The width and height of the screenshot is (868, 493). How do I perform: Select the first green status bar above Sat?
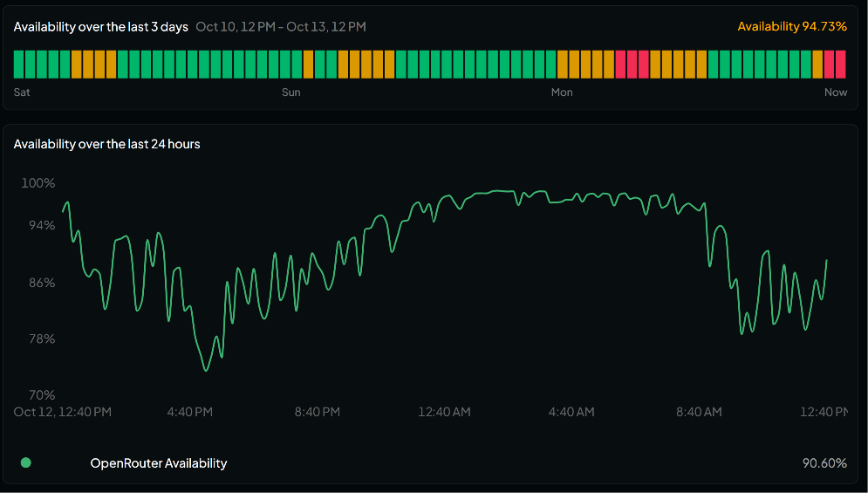(x=19, y=65)
